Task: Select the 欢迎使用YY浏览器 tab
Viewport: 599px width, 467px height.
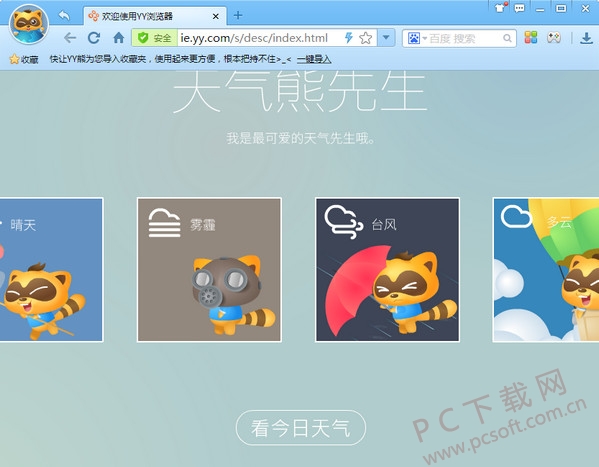Action: 155,16
